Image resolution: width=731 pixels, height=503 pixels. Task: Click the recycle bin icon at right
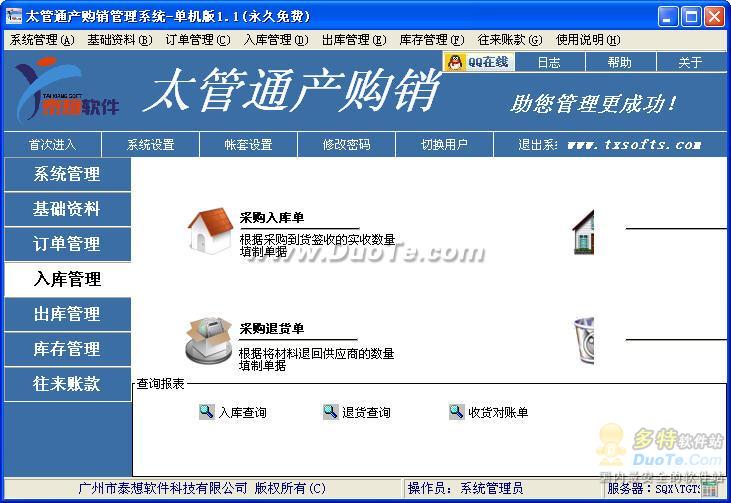584,340
